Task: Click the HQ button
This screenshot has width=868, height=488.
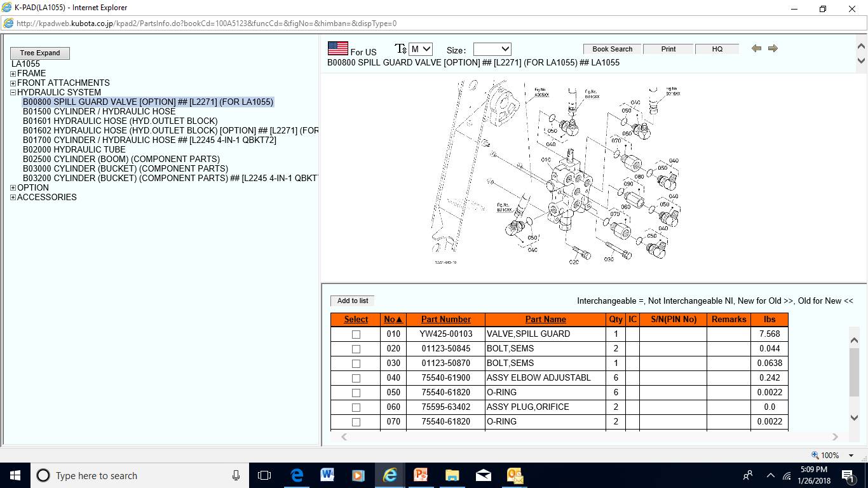Action: [717, 49]
